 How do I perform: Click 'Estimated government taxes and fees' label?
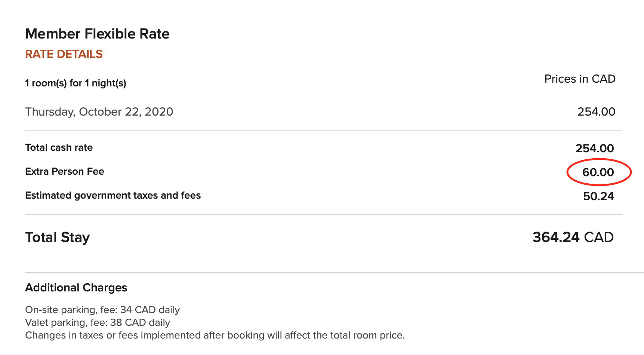coord(113,195)
